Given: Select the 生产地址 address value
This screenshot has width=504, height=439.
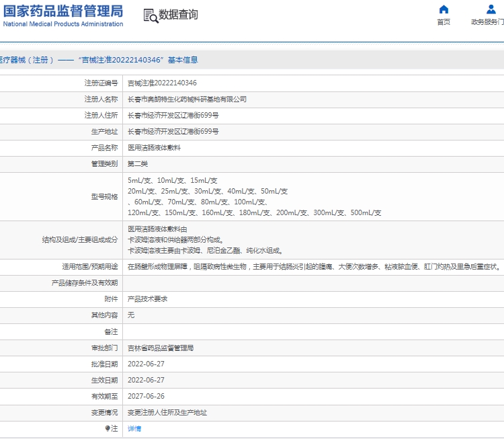Looking at the screenshot, I should [173, 132].
